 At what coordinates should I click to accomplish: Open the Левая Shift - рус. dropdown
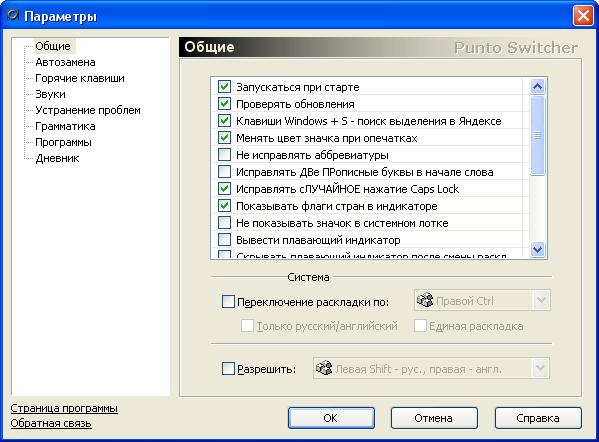[541, 368]
